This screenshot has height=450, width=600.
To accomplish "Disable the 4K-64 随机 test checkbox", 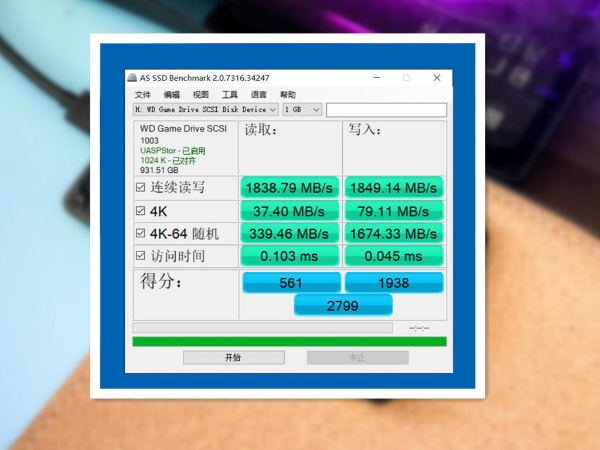I will pyautogui.click(x=140, y=233).
